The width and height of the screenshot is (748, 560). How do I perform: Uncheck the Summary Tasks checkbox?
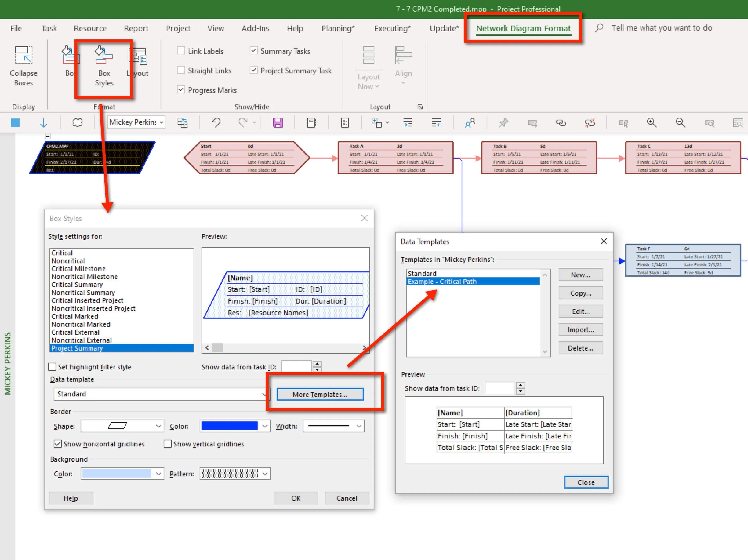[253, 51]
